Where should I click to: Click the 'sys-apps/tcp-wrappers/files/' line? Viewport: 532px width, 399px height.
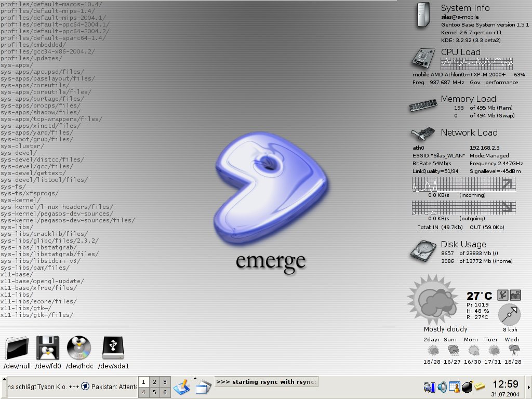51,119
